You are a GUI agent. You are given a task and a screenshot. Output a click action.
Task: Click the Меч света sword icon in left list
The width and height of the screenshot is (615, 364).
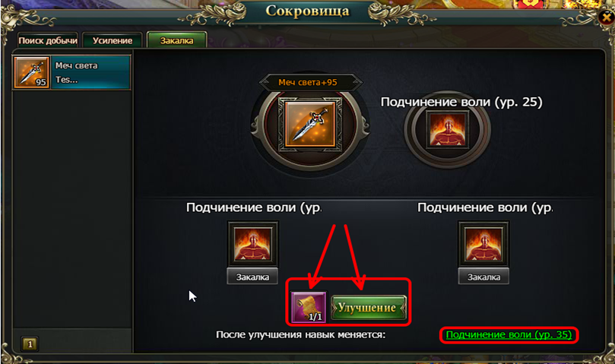point(32,72)
